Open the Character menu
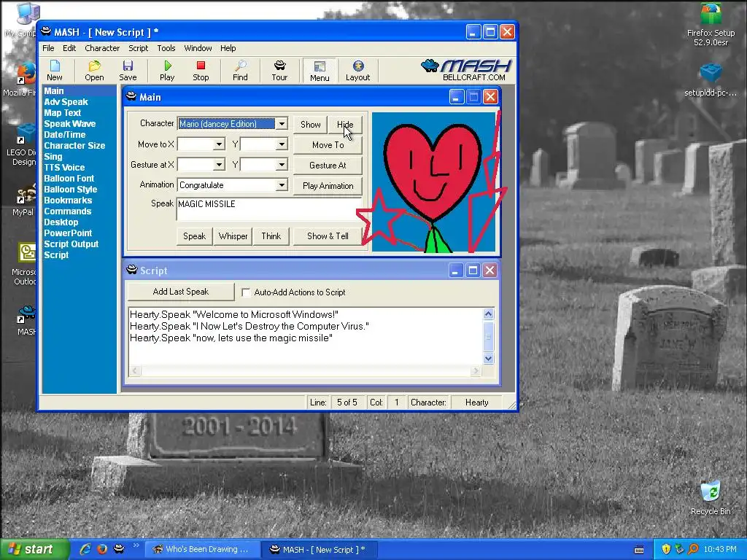747x560 pixels. (102, 48)
